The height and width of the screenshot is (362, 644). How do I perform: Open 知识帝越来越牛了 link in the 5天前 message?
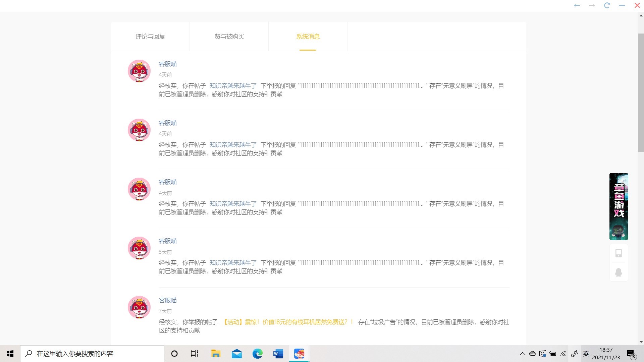point(233,263)
